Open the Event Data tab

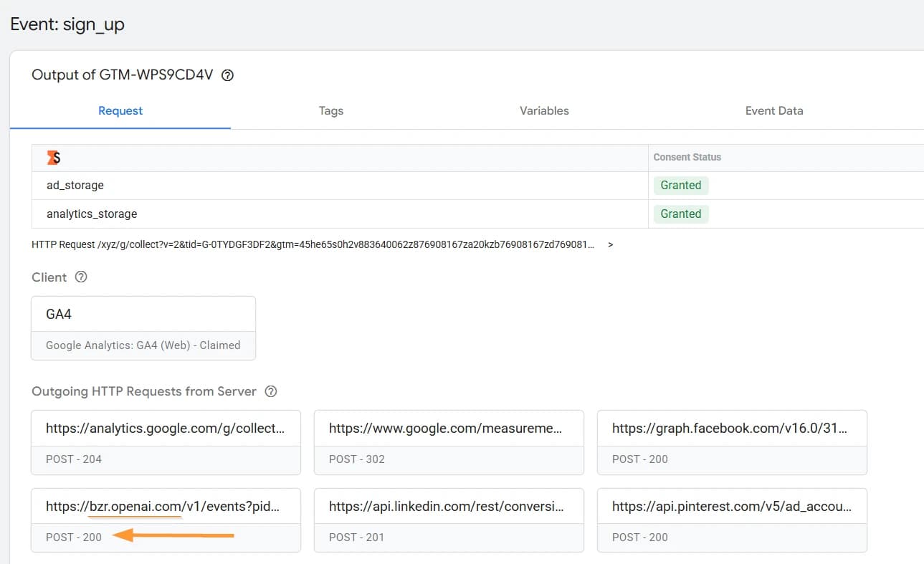point(774,111)
